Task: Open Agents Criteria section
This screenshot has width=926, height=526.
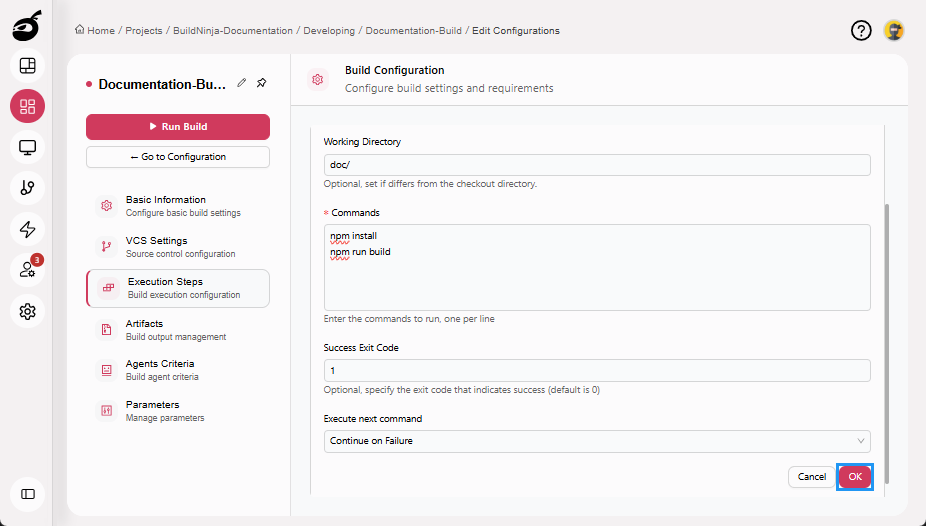Action: (178, 370)
